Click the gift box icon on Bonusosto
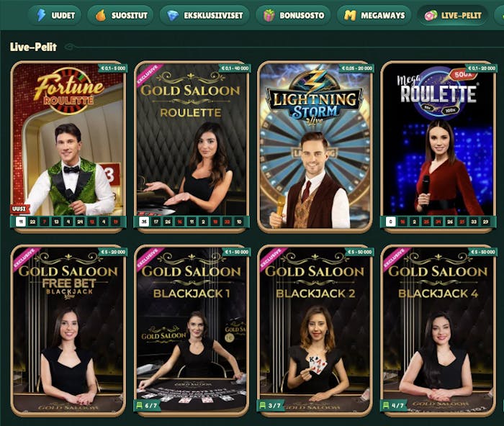Viewport: 504px width, 426px height. point(269,15)
